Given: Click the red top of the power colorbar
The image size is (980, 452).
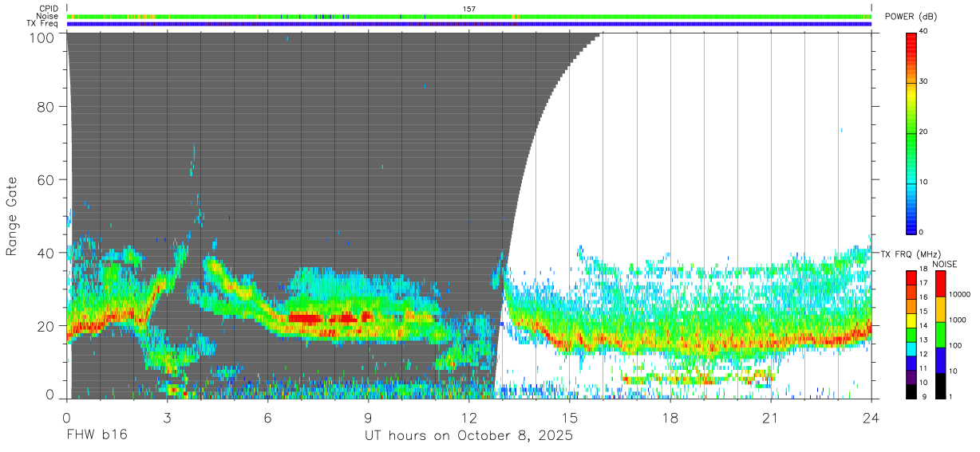Looking at the screenshot, I should [911, 40].
